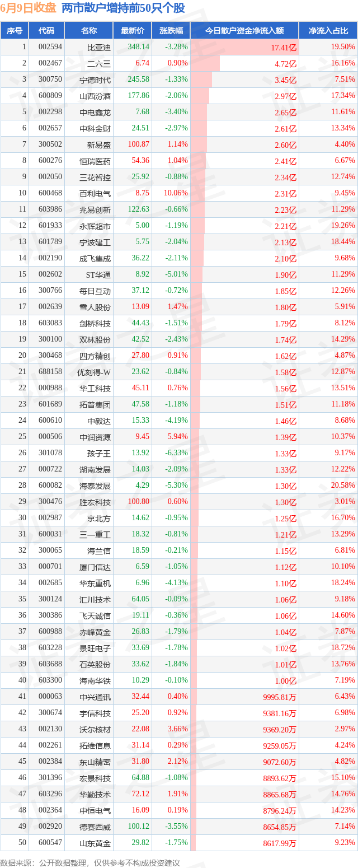Select stock name 三一重工
The height and width of the screenshot is (868, 358).
tap(95, 535)
